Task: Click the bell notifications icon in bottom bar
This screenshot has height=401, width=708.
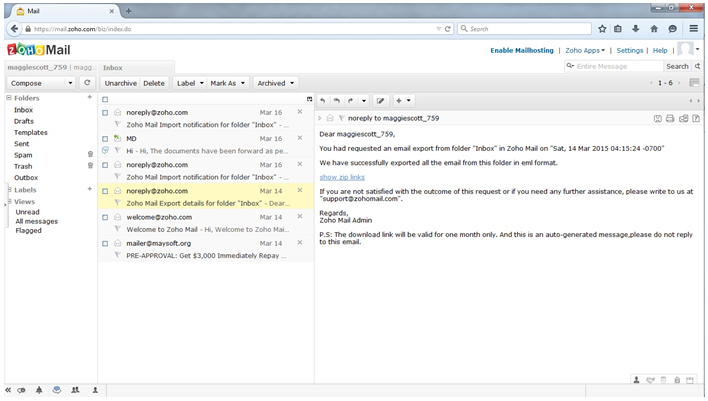Action: pos(39,390)
